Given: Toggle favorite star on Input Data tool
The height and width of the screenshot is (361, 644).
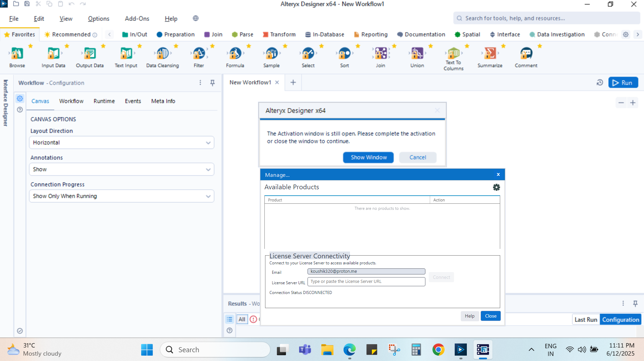Looking at the screenshot, I should (67, 46).
